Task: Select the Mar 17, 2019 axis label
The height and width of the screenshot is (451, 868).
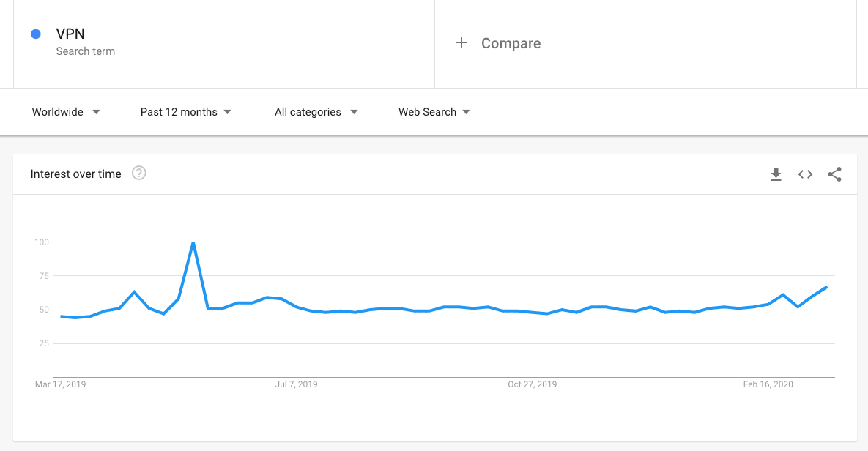Action: click(60, 384)
